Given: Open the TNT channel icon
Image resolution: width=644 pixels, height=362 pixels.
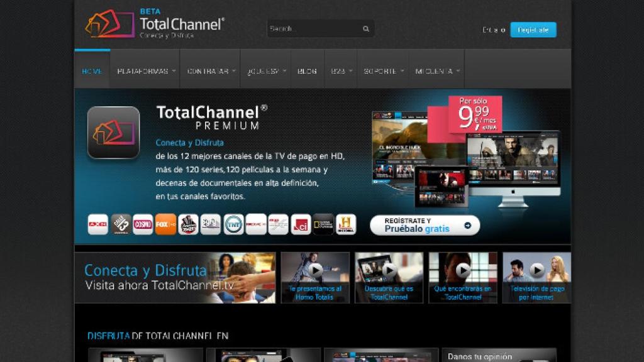Looking at the screenshot, I should pos(233,224).
